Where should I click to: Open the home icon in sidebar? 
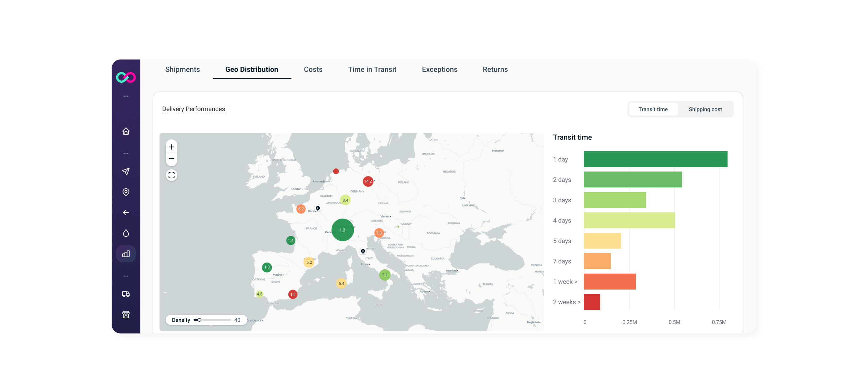pos(126,131)
